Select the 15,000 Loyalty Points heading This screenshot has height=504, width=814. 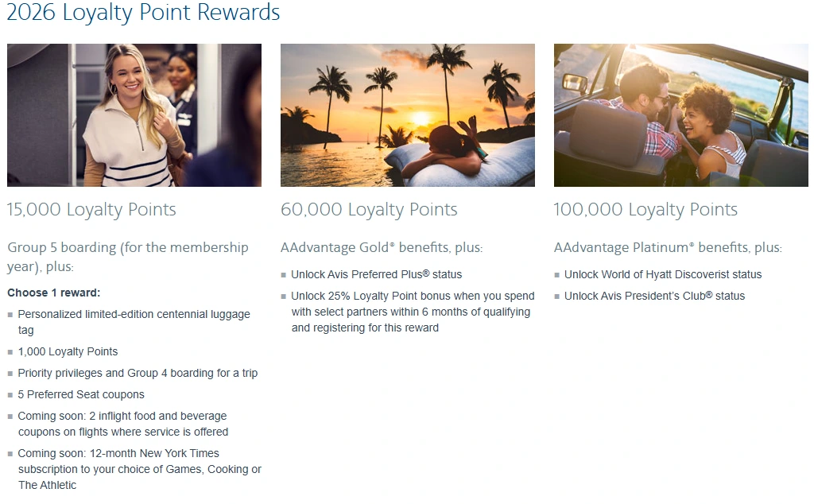[91, 210]
